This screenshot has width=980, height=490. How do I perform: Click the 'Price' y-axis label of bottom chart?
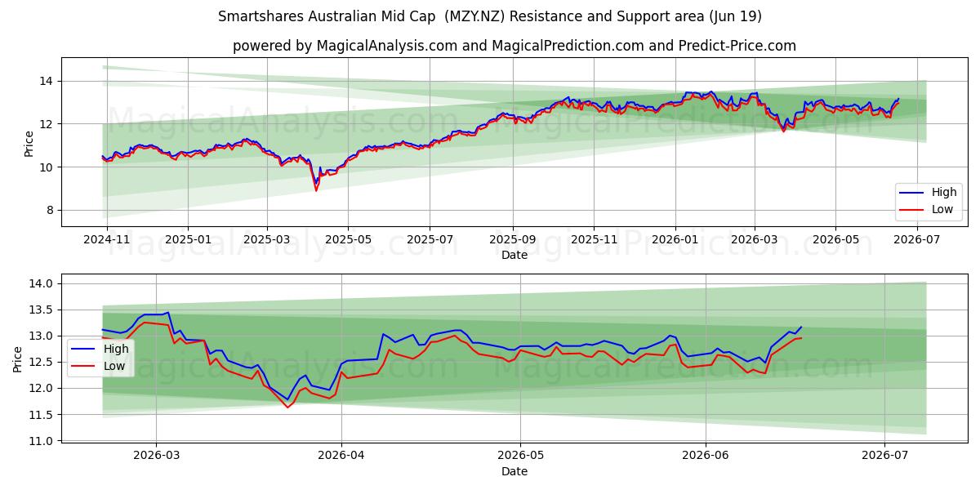click(18, 359)
